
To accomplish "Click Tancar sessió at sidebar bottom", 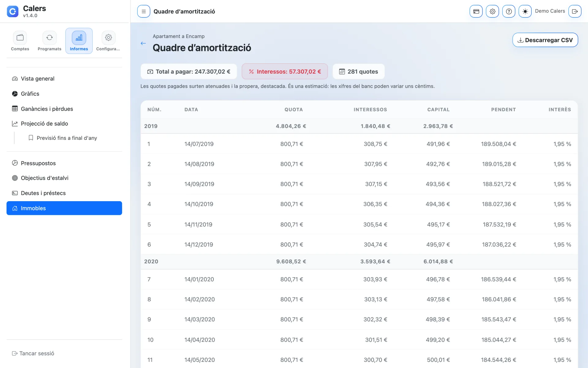I will 33,353.
